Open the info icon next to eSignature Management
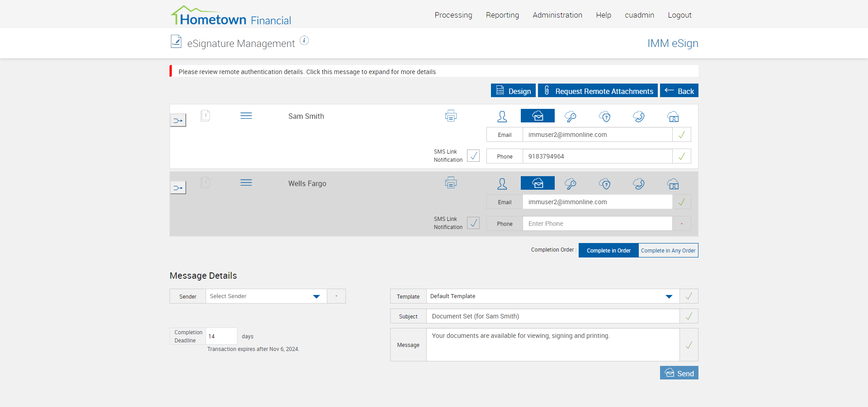The image size is (868, 407). pos(304,41)
